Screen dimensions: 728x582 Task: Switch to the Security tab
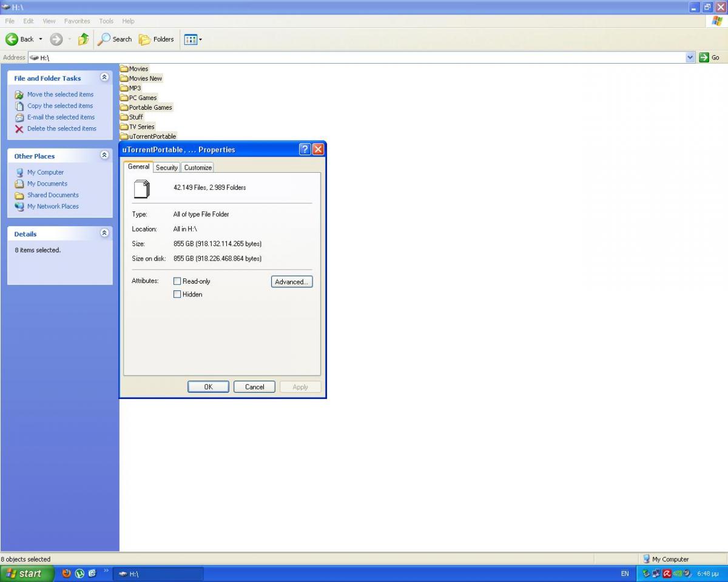tap(167, 167)
